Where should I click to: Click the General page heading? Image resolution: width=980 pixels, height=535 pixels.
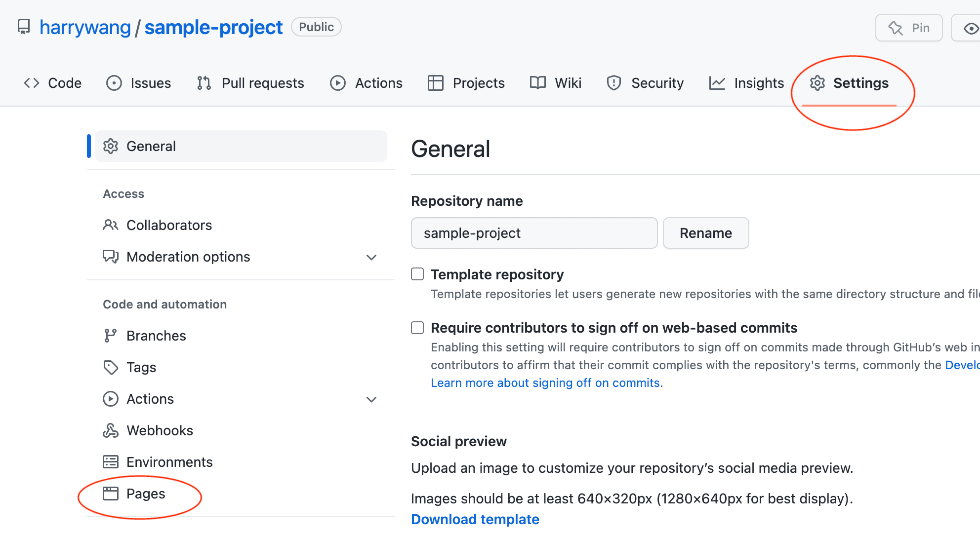[x=450, y=149]
